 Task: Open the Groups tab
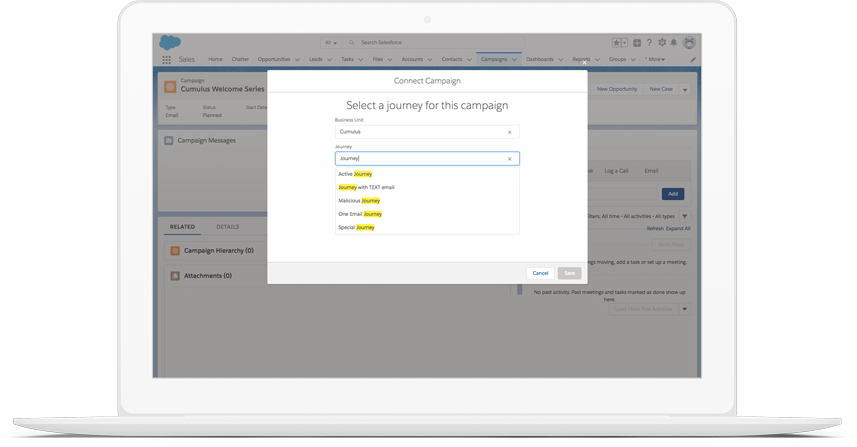[618, 59]
